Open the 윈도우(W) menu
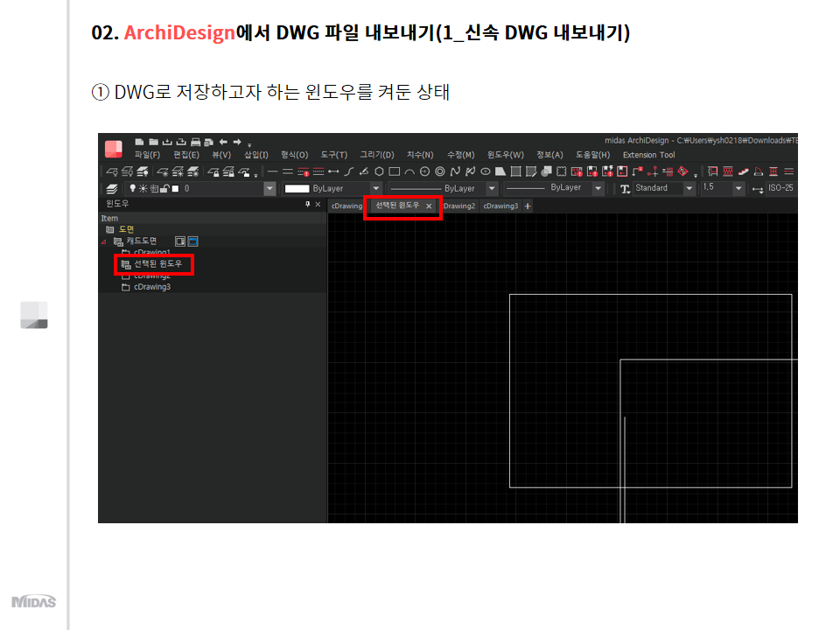 [505, 155]
